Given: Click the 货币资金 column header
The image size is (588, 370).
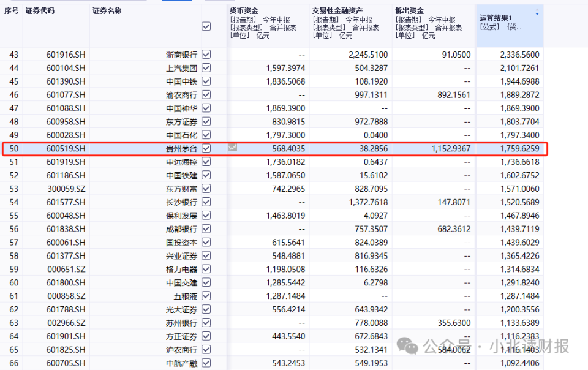Looking at the screenshot, I should (x=268, y=23).
